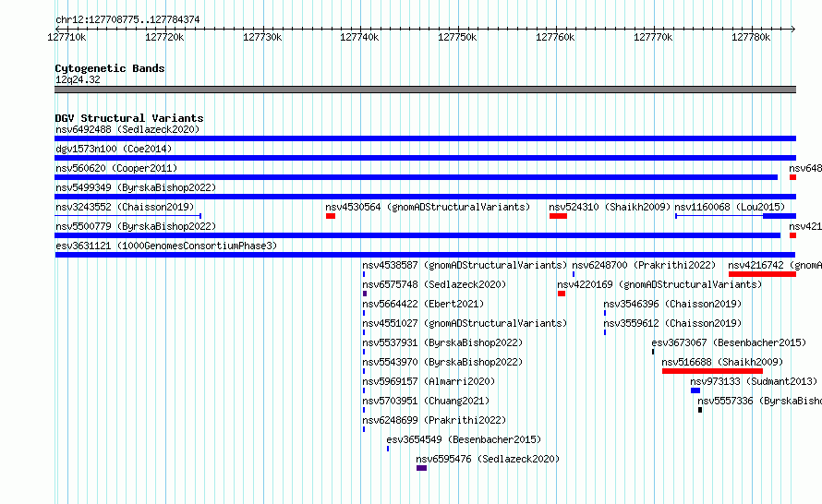
Task: Click the 127720k ruler position label
Action: point(164,37)
